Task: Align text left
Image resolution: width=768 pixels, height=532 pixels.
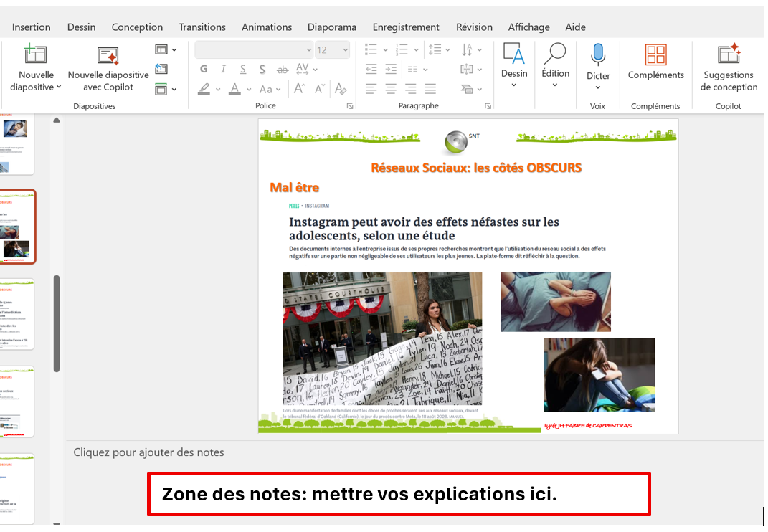Action: pyautogui.click(x=371, y=89)
